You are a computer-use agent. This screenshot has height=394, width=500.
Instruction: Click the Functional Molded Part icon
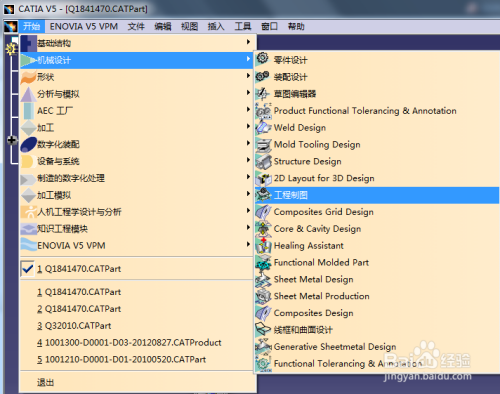click(263, 262)
